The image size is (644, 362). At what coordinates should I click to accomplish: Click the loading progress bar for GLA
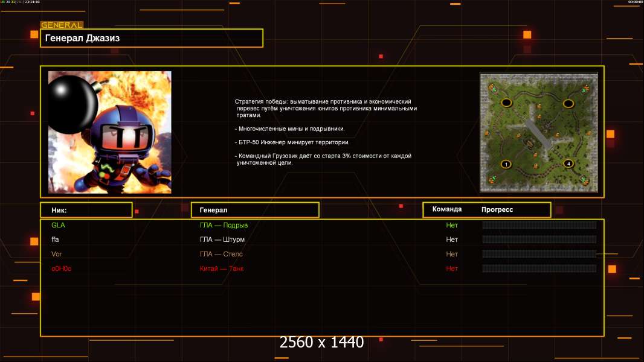click(x=539, y=224)
